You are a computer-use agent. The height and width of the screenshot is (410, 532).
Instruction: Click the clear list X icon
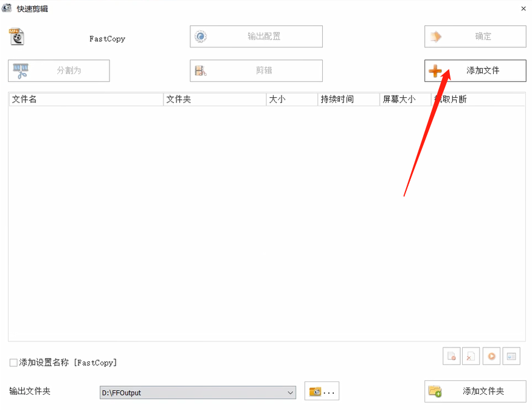471,356
